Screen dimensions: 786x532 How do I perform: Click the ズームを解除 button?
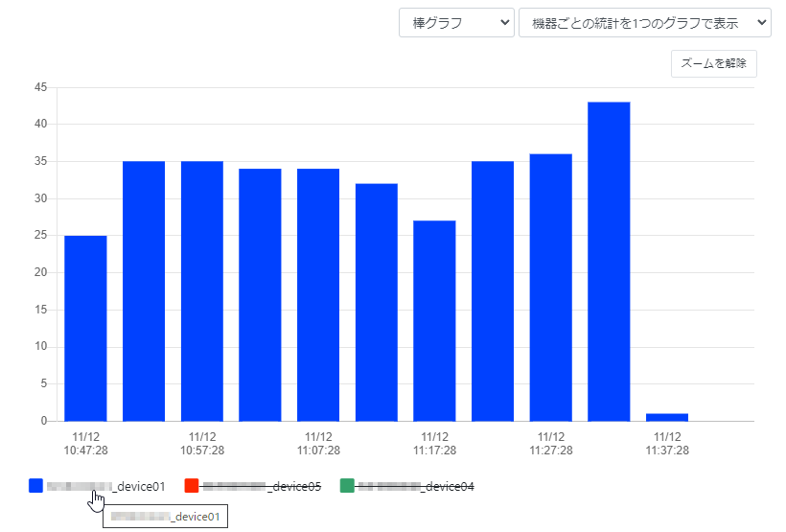(714, 63)
